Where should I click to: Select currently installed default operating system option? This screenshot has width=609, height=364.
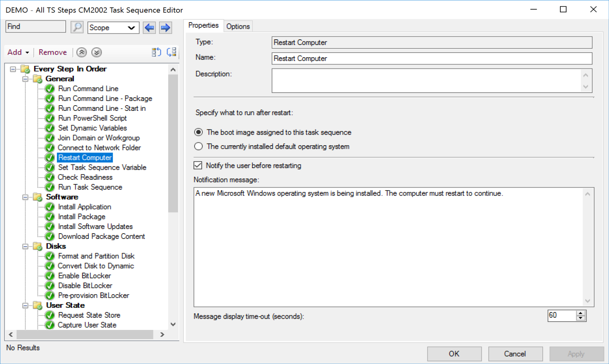tap(198, 147)
